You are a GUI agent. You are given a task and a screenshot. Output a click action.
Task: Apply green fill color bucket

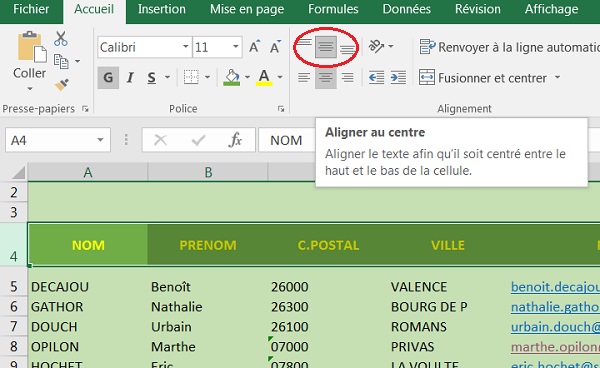(232, 78)
